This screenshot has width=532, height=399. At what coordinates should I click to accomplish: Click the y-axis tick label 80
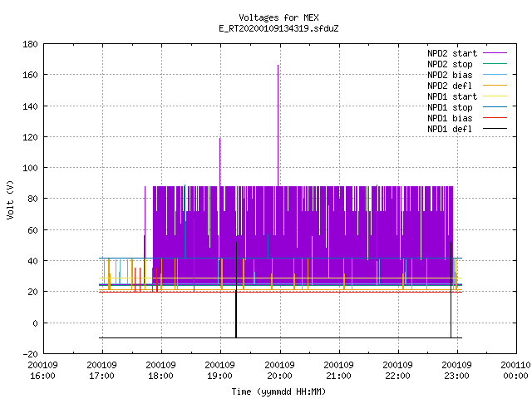point(32,199)
